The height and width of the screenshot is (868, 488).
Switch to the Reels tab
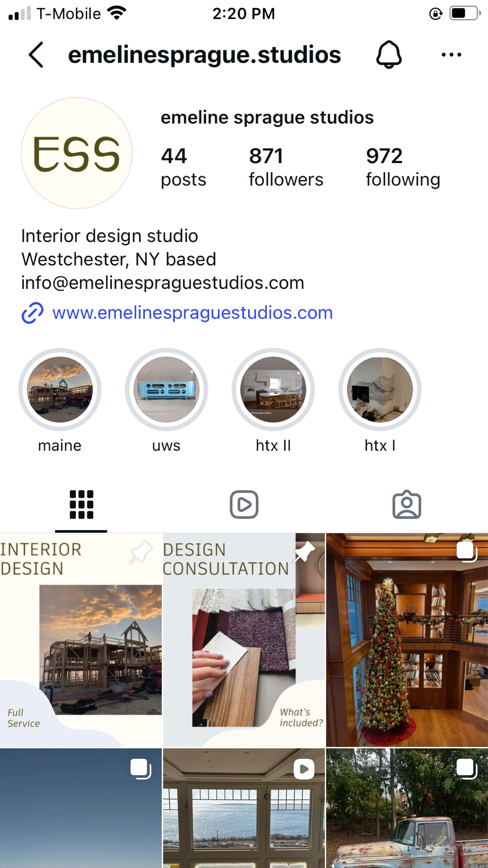[x=244, y=504]
